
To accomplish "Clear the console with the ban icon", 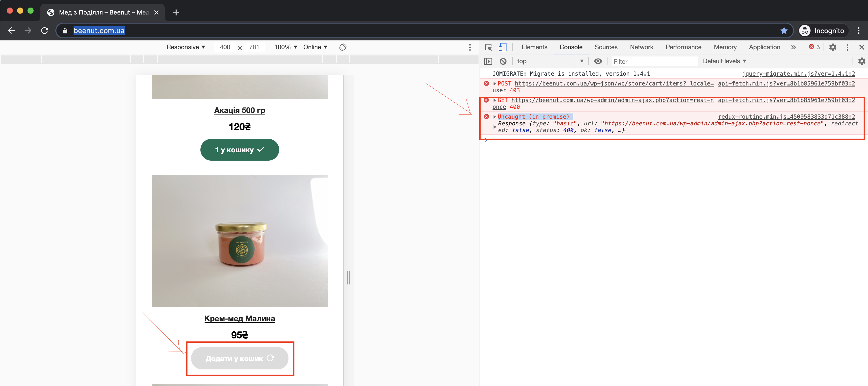I will [503, 61].
